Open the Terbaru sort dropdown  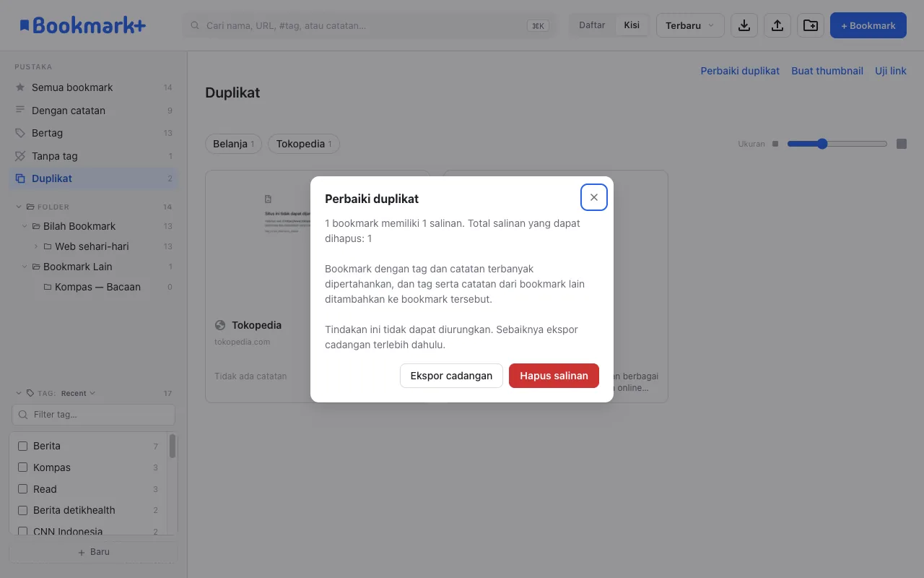click(x=690, y=25)
